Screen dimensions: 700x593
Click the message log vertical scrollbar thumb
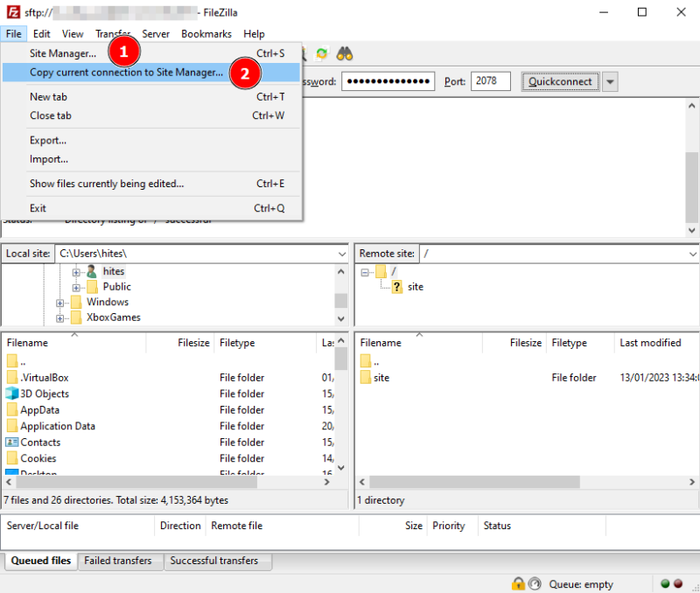click(691, 186)
